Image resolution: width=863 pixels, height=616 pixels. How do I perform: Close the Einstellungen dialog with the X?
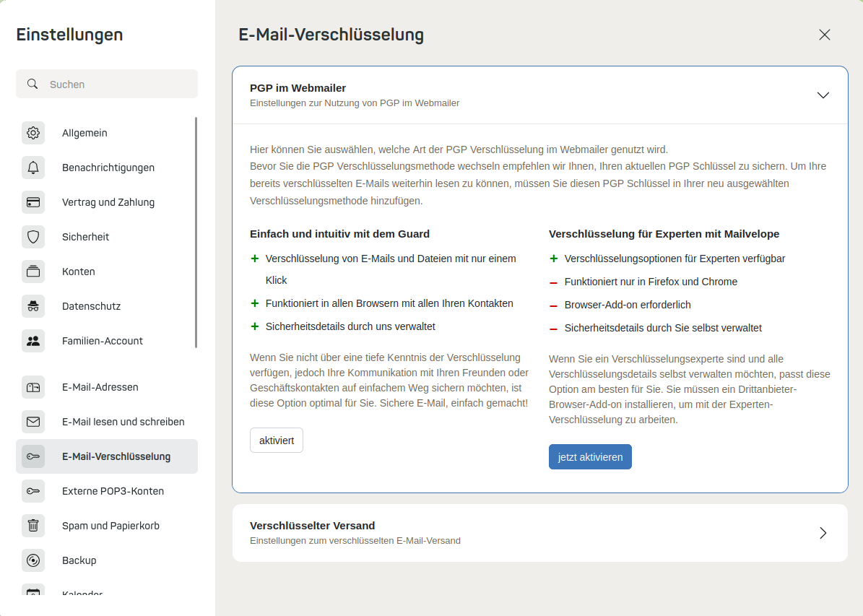coord(825,35)
